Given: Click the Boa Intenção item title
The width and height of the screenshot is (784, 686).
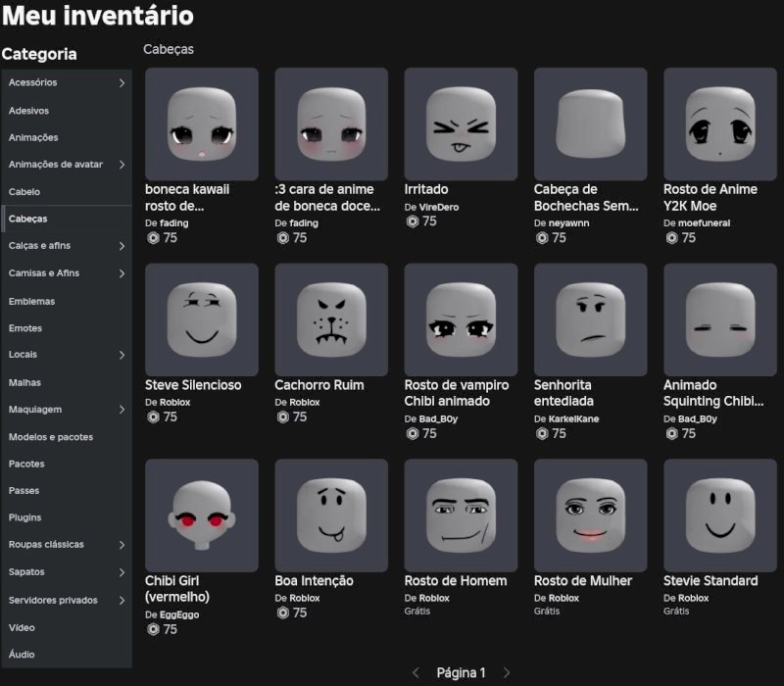Looking at the screenshot, I should tap(314, 581).
